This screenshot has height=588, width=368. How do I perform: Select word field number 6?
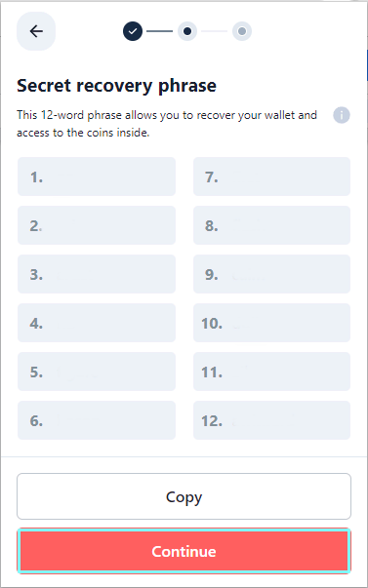[97, 420]
